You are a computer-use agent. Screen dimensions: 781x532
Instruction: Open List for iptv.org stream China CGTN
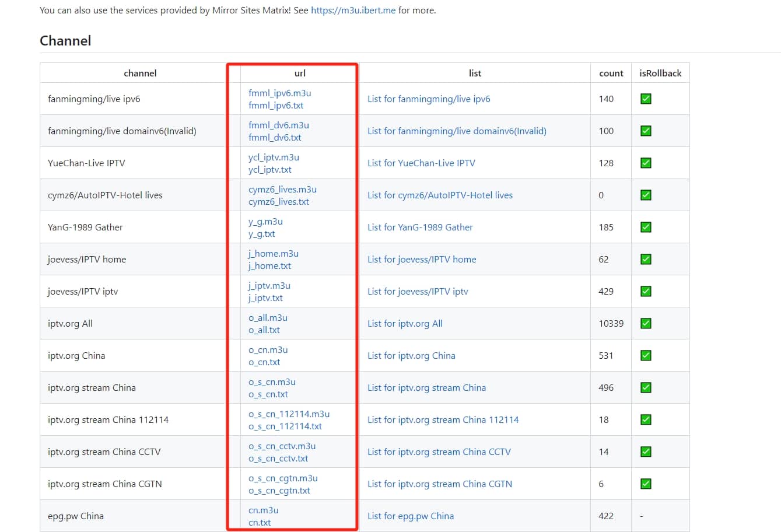coord(440,484)
